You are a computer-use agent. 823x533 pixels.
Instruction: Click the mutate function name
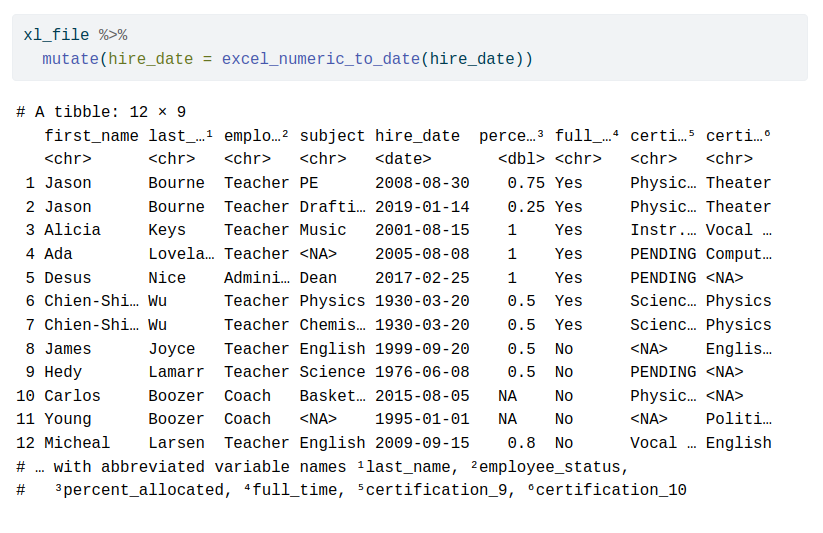pyautogui.click(x=70, y=58)
